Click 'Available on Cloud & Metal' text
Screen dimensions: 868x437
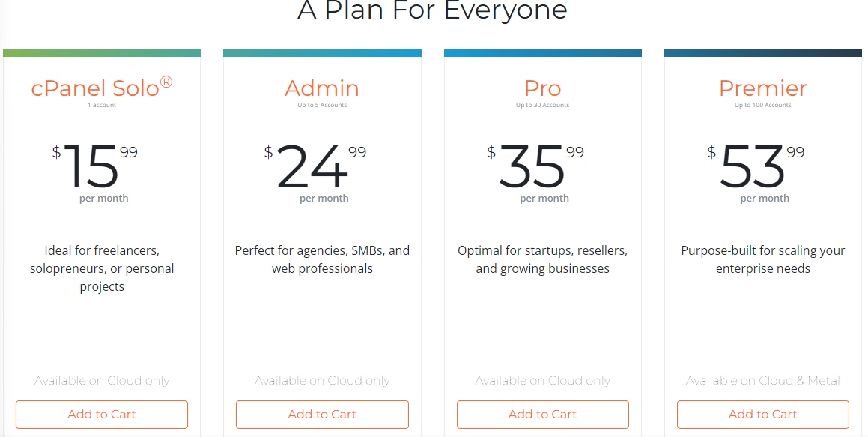click(x=762, y=381)
